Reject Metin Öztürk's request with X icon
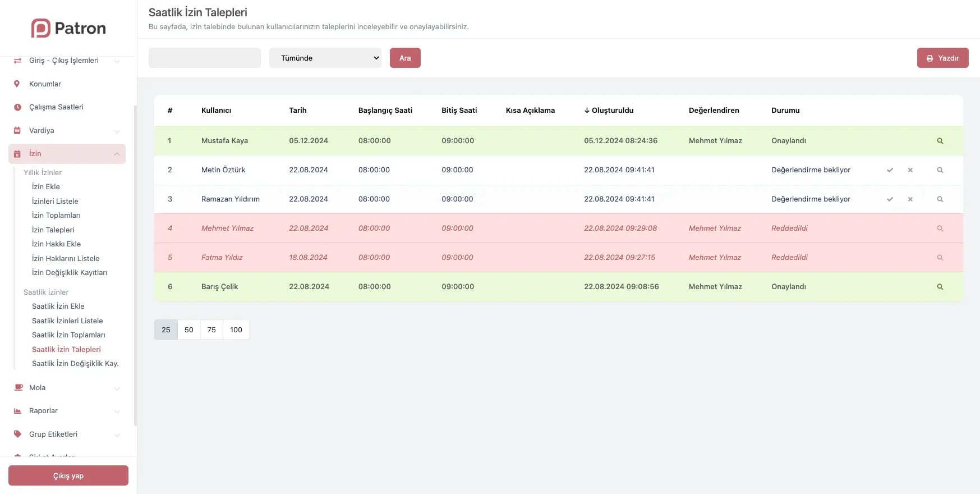 click(910, 170)
